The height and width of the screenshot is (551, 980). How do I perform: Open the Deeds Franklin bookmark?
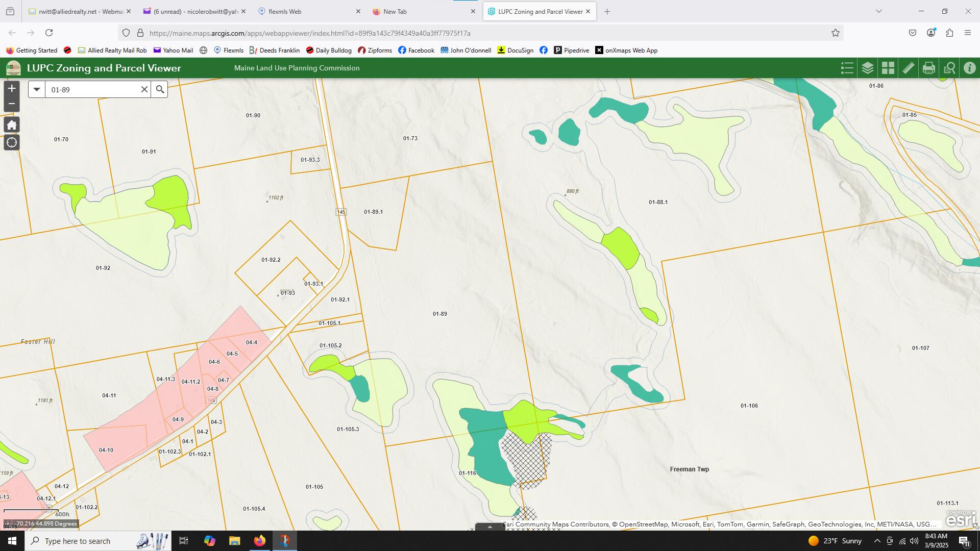[x=274, y=50]
